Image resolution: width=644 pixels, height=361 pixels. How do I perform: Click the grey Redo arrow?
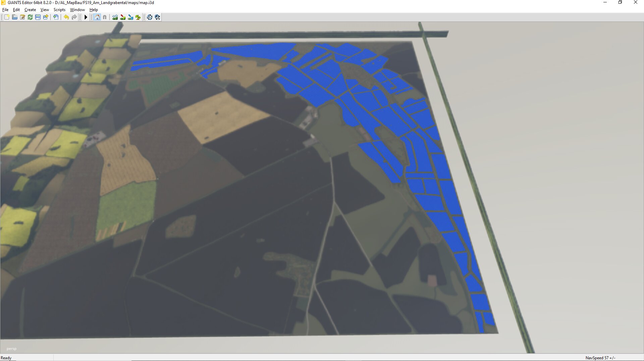pos(74,17)
